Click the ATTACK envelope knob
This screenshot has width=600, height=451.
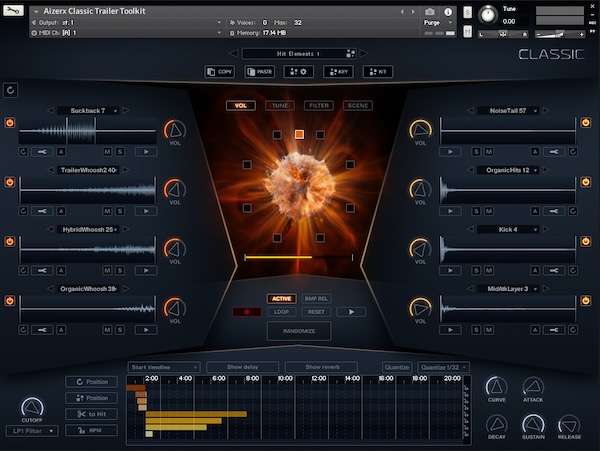point(533,387)
